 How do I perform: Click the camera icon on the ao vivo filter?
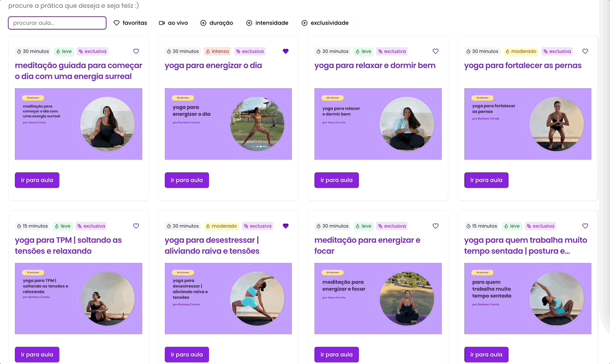(162, 22)
